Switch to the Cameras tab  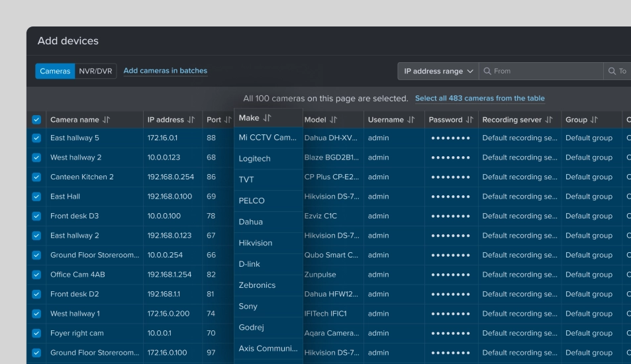(x=55, y=71)
